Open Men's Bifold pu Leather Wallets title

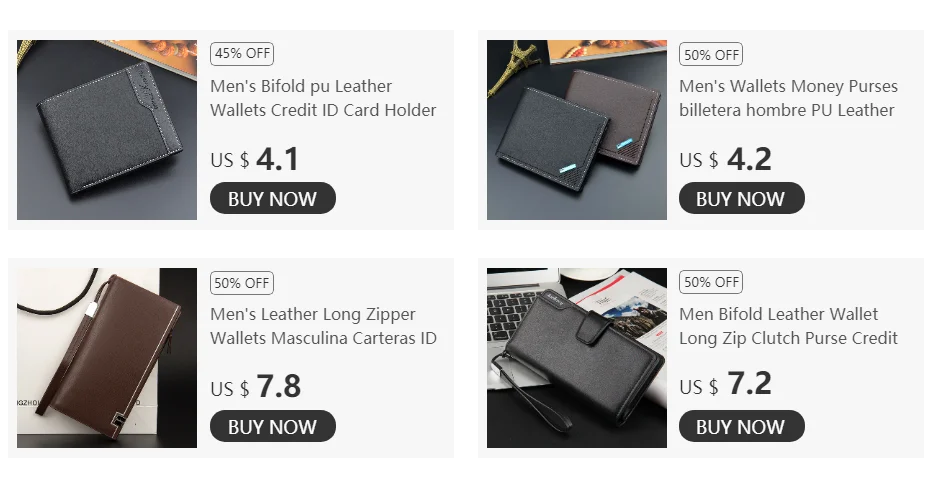(323, 98)
